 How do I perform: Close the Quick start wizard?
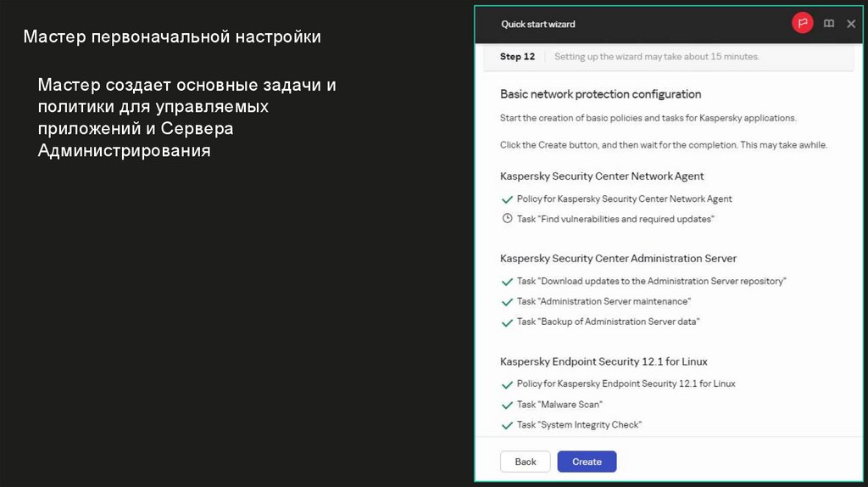[851, 24]
